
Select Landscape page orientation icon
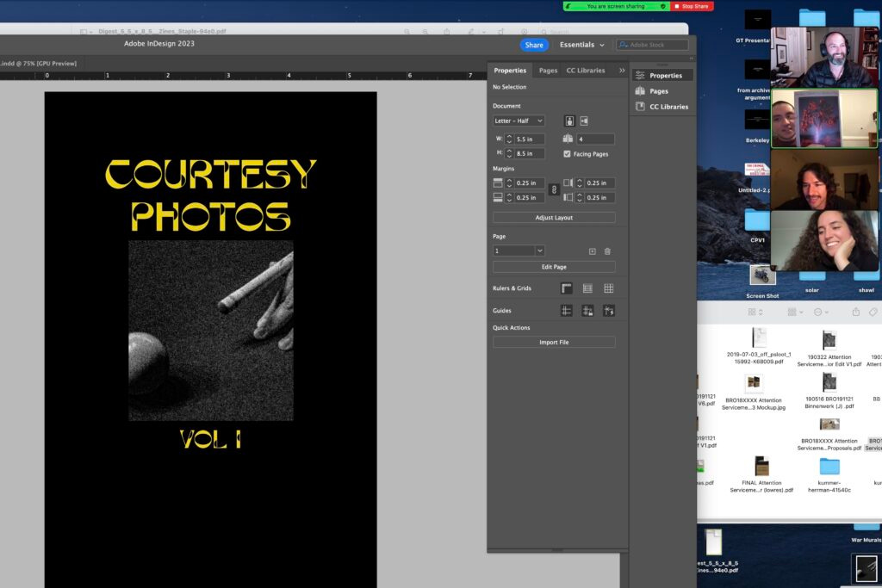(584, 121)
